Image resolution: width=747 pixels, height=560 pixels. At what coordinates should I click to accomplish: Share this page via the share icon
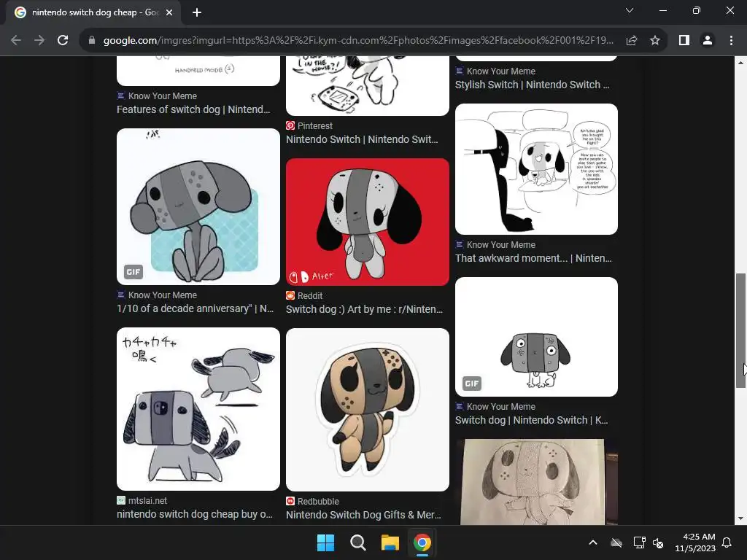(x=632, y=41)
